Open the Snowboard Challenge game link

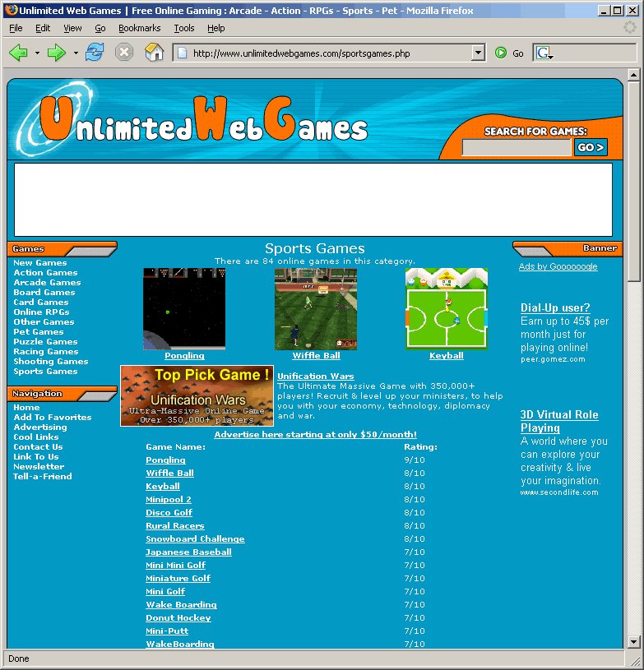195,539
